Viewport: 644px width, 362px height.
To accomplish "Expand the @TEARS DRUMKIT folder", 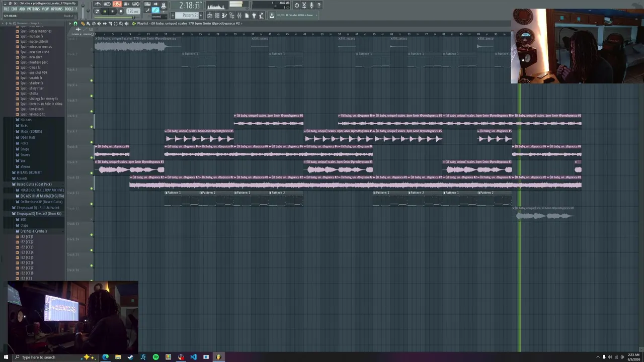I will pyautogui.click(x=28, y=173).
